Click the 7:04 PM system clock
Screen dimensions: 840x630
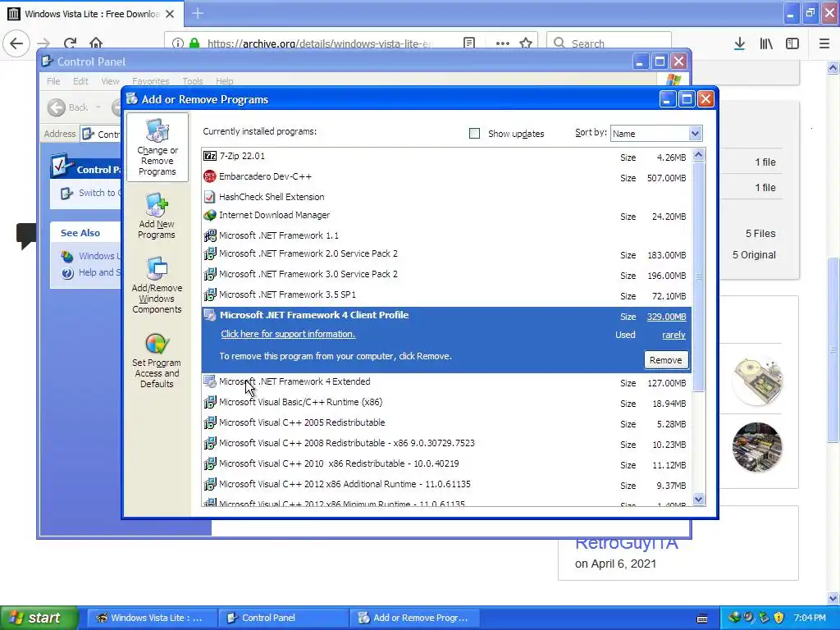pos(810,618)
